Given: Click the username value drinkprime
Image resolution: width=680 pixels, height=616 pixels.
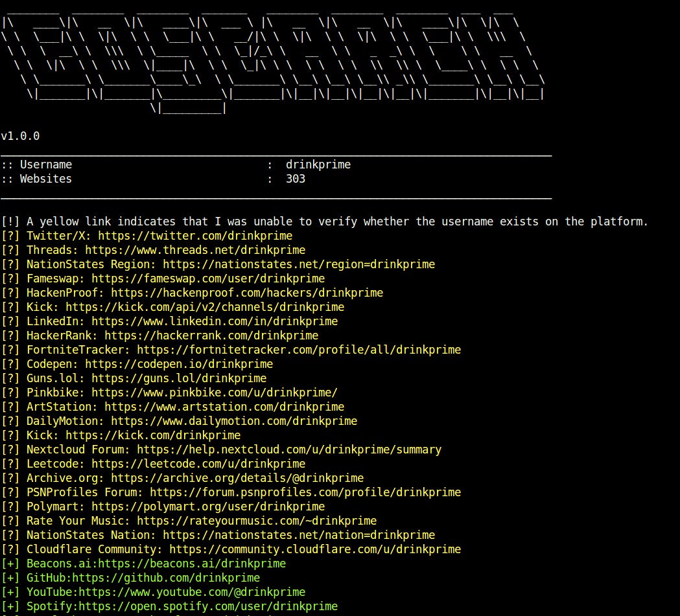Looking at the screenshot, I should tap(318, 165).
